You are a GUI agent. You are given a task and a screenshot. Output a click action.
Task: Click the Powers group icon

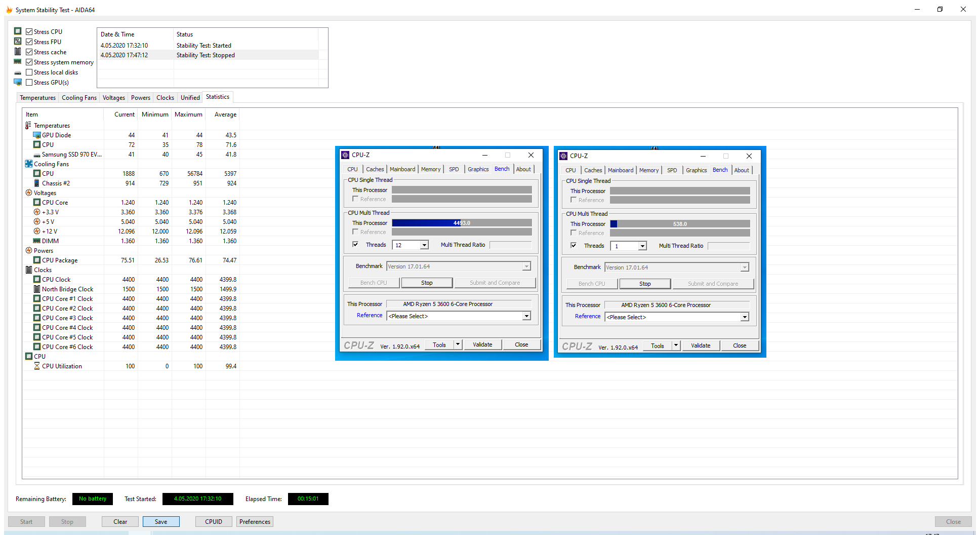click(x=28, y=250)
